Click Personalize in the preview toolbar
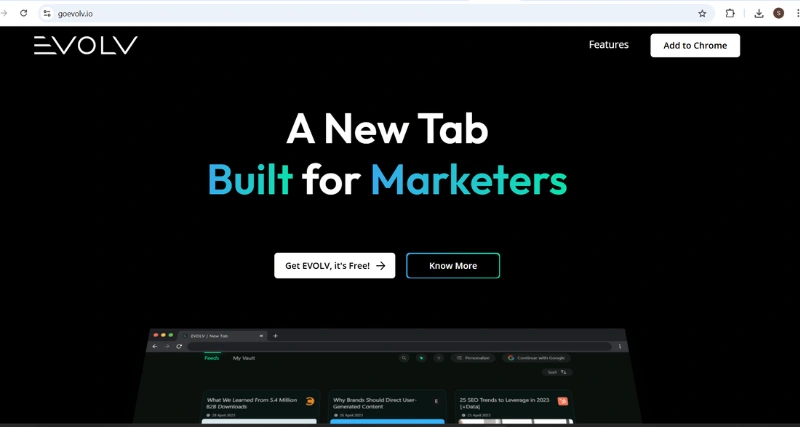 473,357
